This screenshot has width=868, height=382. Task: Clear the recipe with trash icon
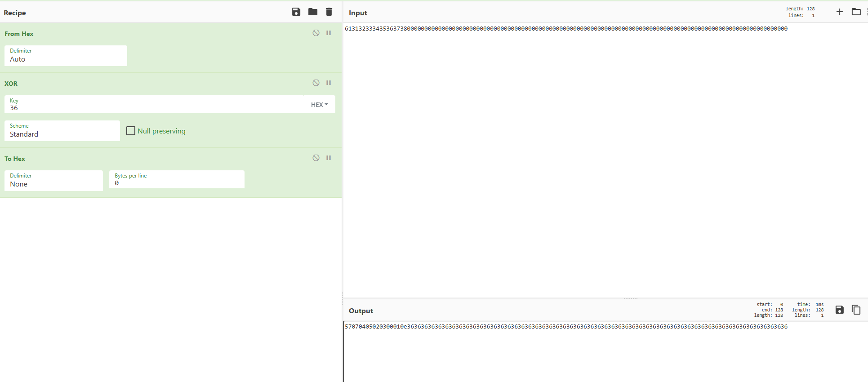(x=329, y=12)
